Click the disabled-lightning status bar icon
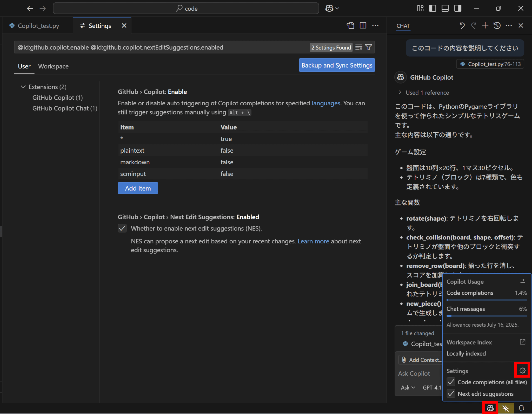This screenshot has width=532, height=414. point(506,408)
